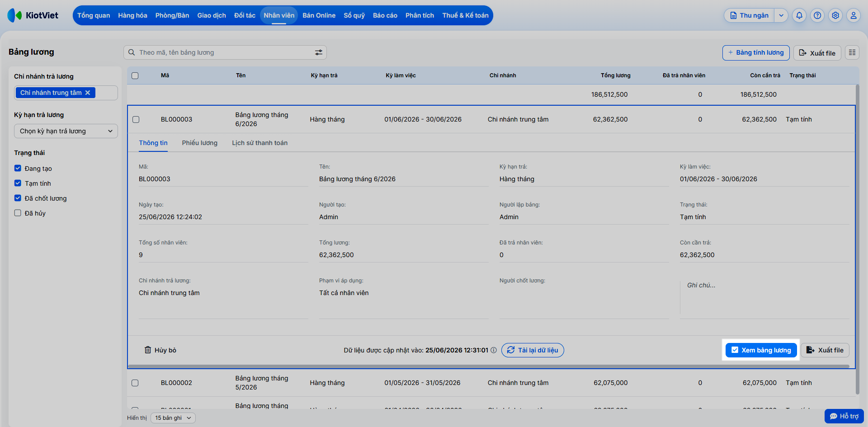Open the Hàng hóa menu
Viewport: 868px width, 427px height.
132,15
